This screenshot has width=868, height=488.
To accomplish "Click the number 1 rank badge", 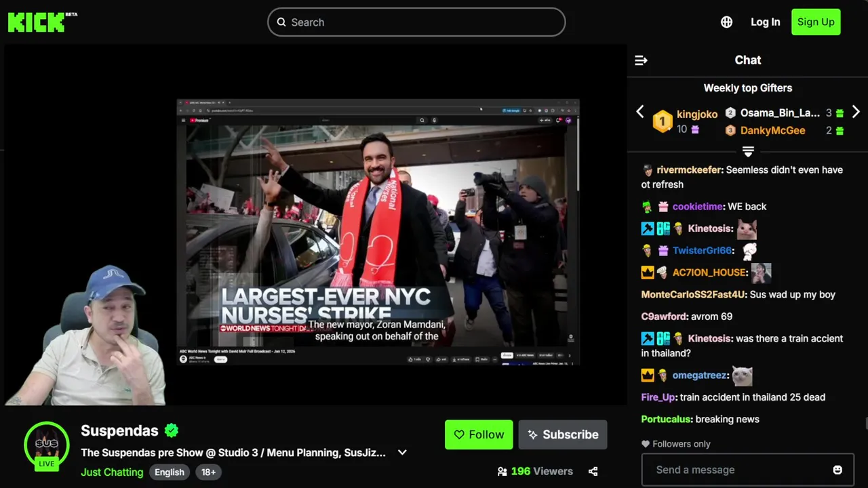I will click(663, 122).
